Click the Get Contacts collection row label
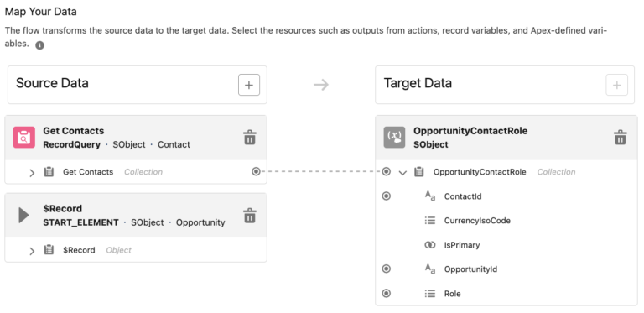 tap(88, 172)
